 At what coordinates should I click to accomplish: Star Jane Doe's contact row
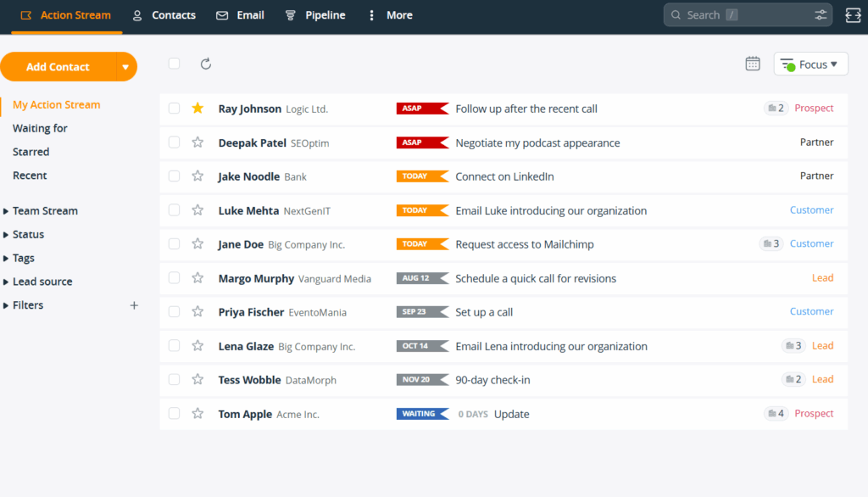tap(198, 243)
